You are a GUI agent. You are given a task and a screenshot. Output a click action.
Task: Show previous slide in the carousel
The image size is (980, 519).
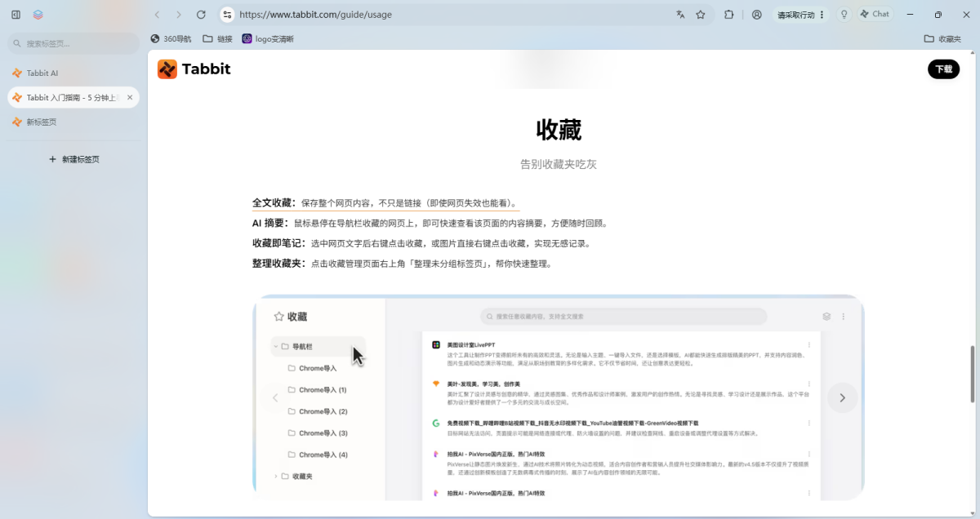(x=275, y=397)
